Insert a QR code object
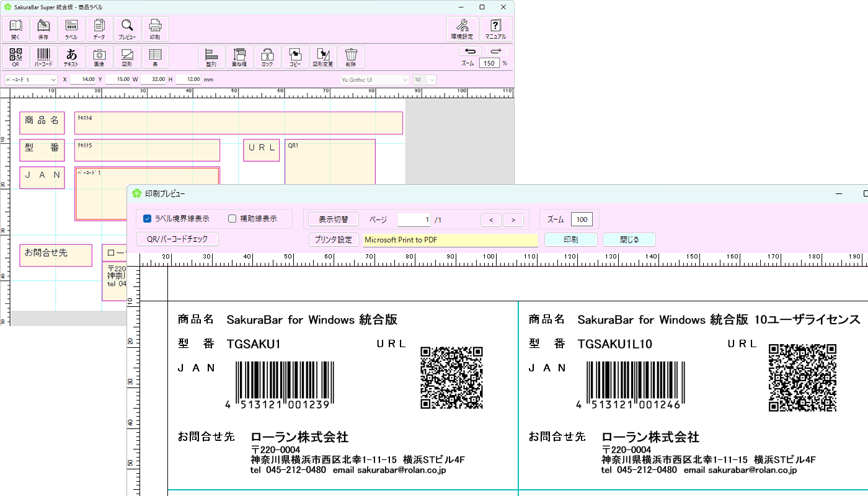The height and width of the screenshot is (496, 868). click(15, 56)
